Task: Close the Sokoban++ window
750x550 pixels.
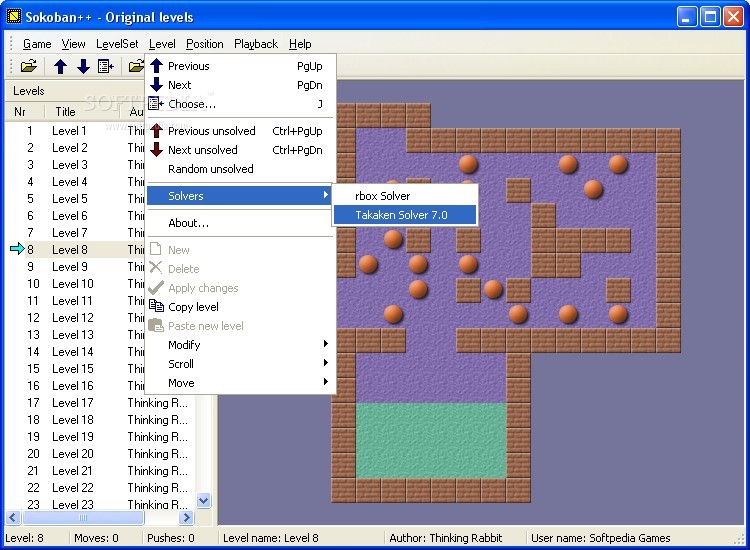Action: pyautogui.click(x=733, y=17)
